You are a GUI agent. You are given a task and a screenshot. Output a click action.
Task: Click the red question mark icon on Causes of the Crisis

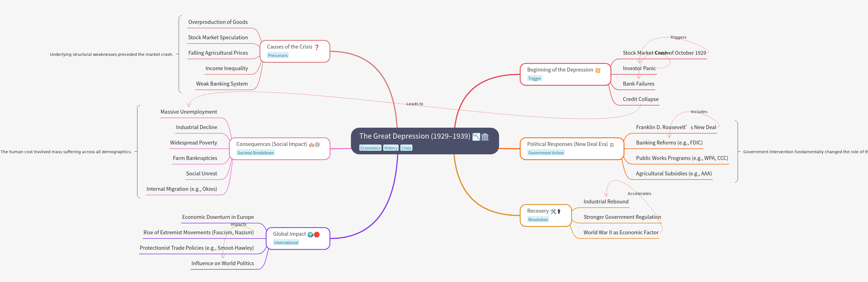[x=316, y=47]
